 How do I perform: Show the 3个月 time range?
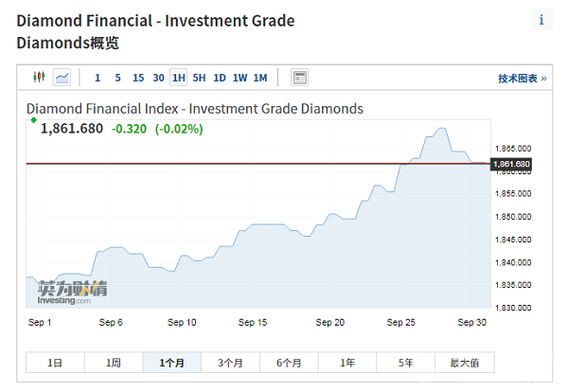(x=230, y=363)
